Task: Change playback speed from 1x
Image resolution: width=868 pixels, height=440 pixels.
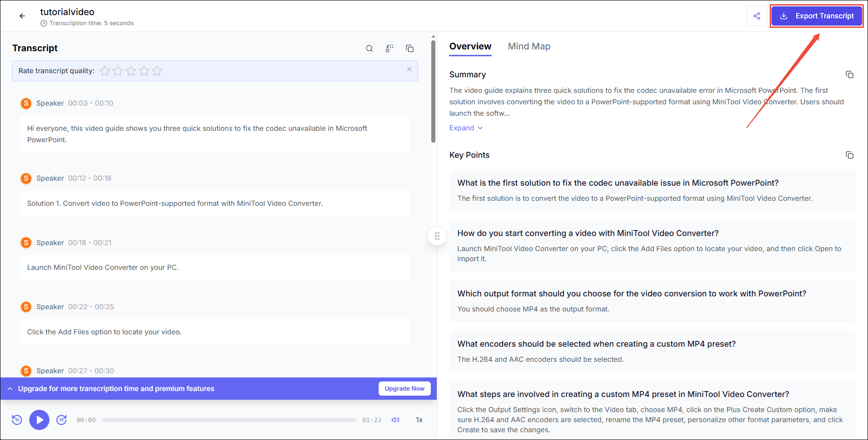Action: 419,419
